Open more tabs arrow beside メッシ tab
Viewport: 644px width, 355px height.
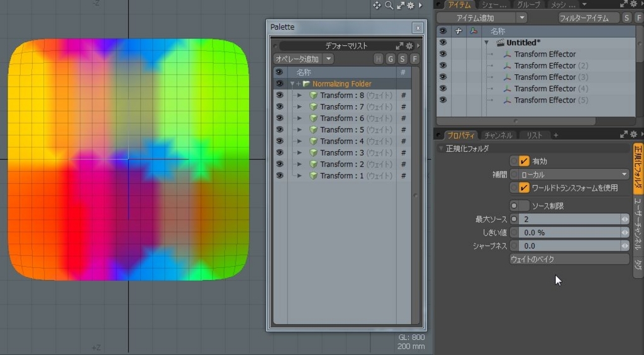click(584, 4)
